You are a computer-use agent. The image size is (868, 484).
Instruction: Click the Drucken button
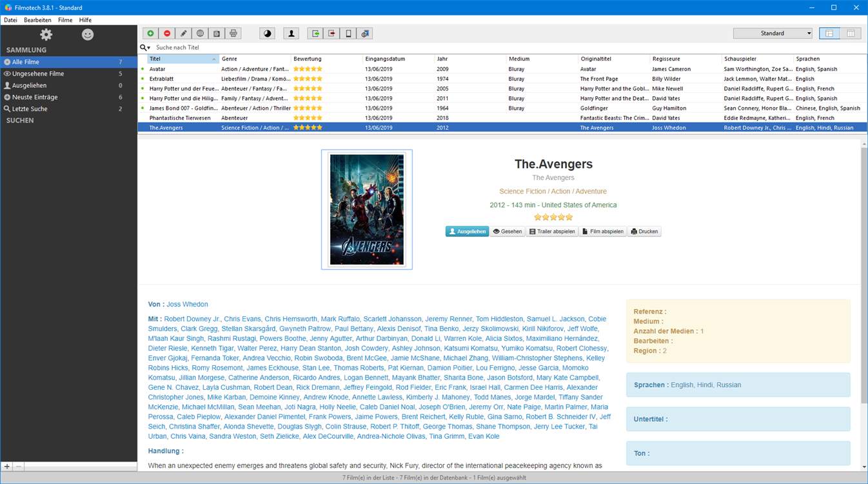[x=644, y=232]
